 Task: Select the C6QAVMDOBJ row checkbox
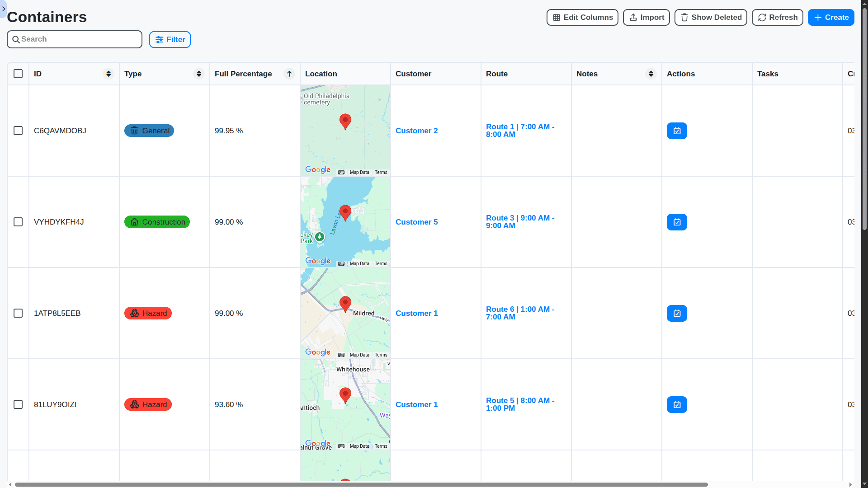tap(18, 131)
